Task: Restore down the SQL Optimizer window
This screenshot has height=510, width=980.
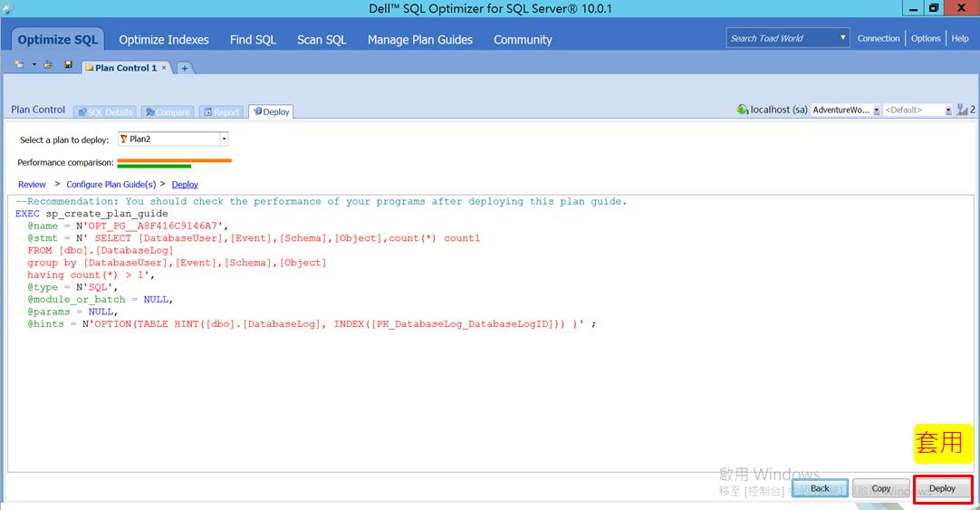Action: [934, 8]
